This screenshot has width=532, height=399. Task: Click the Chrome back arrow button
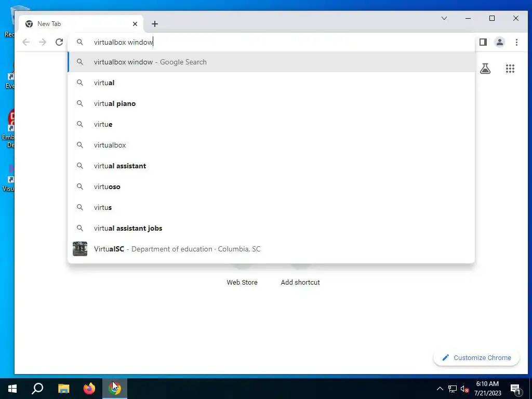pos(26,42)
